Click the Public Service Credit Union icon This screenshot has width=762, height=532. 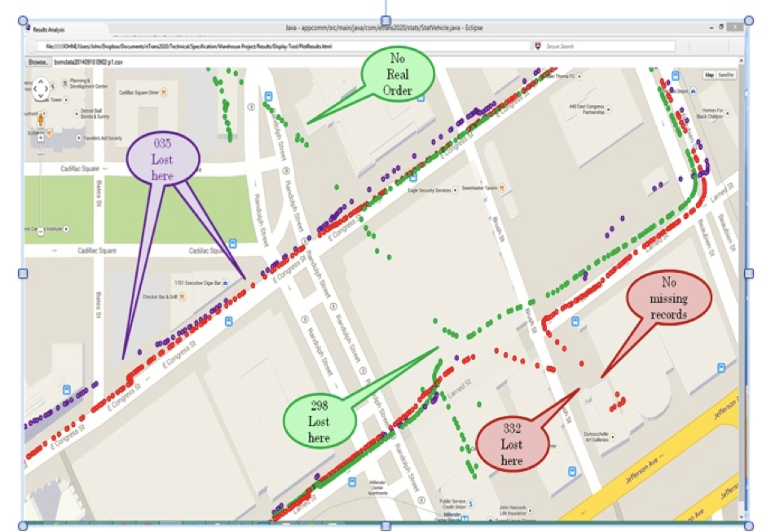click(470, 503)
